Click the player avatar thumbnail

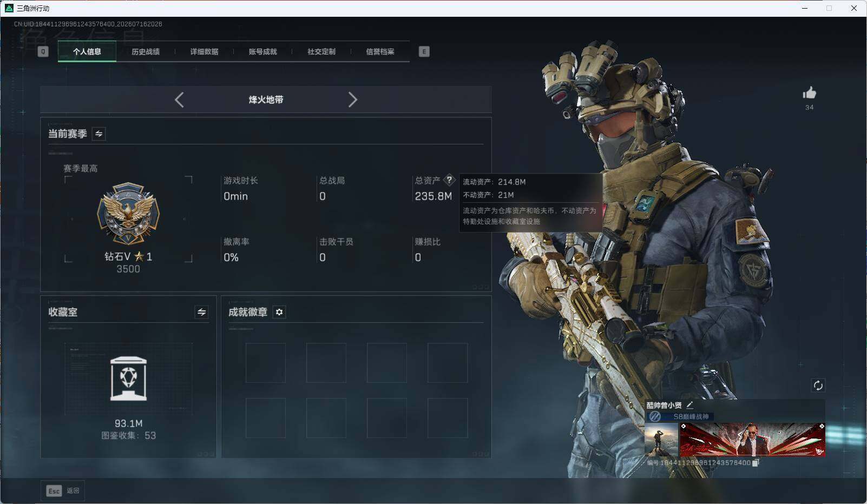661,440
